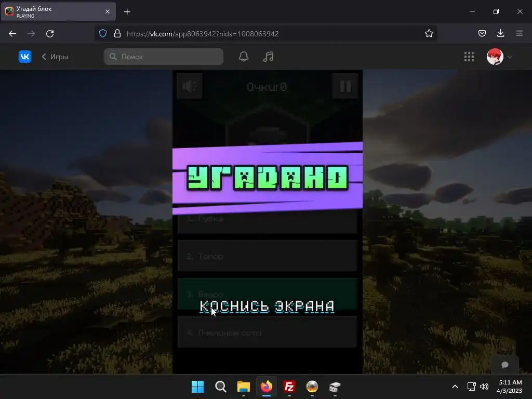This screenshot has width=532, height=399.
Task: Bookmark this page with star
Action: click(429, 33)
